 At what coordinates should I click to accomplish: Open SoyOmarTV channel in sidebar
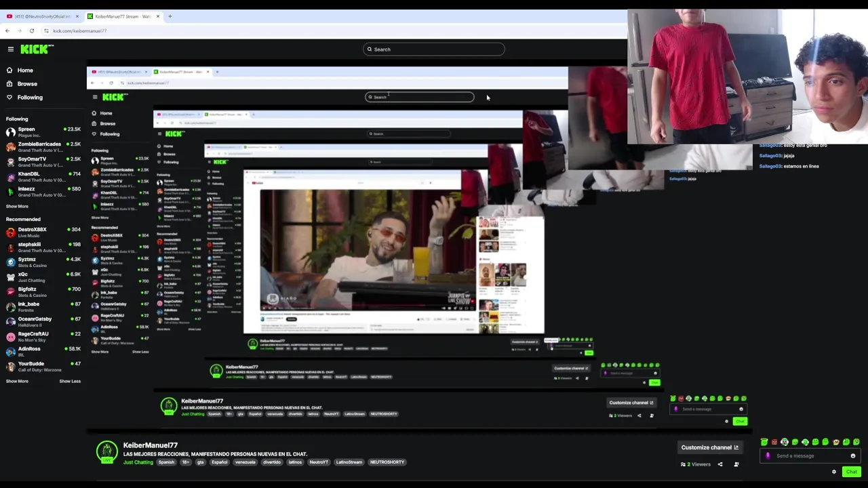pyautogui.click(x=43, y=161)
